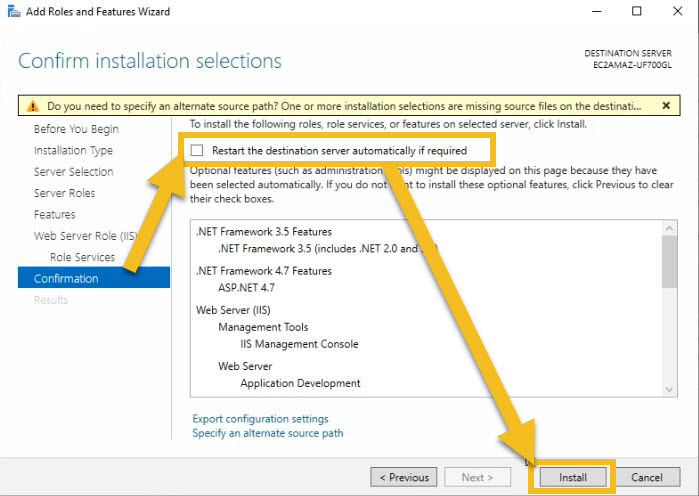Image resolution: width=699 pixels, height=496 pixels.
Task: Minimize the wizard window
Action: tap(596, 11)
